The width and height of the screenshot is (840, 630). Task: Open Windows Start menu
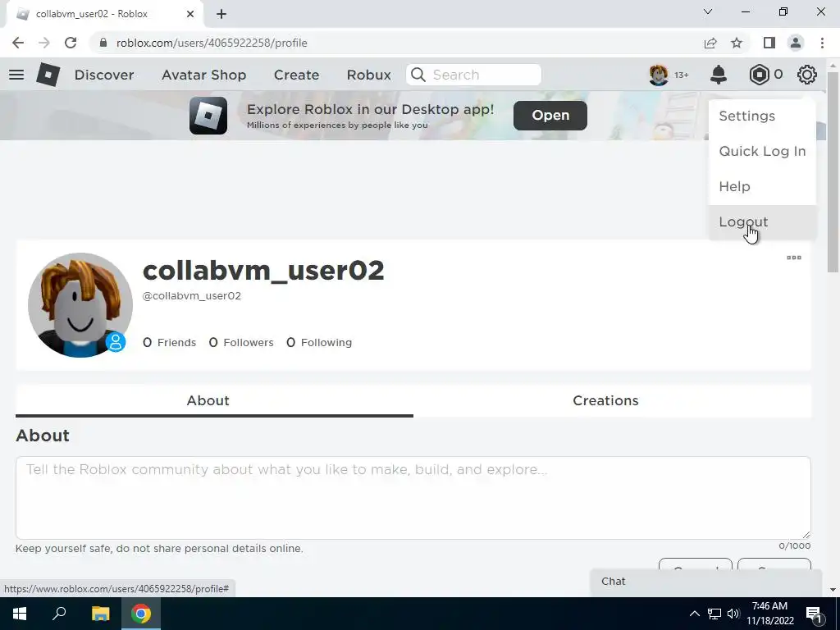click(20, 614)
